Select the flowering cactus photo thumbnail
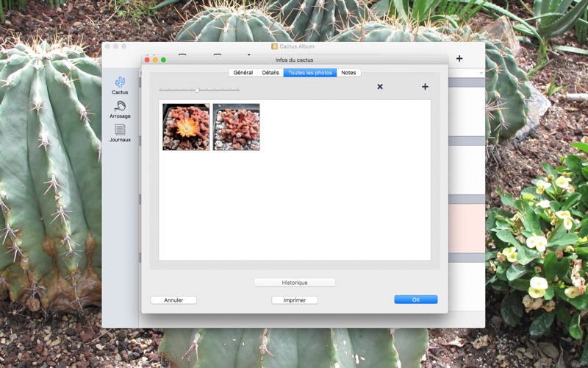The height and width of the screenshot is (368, 588). 186,127
